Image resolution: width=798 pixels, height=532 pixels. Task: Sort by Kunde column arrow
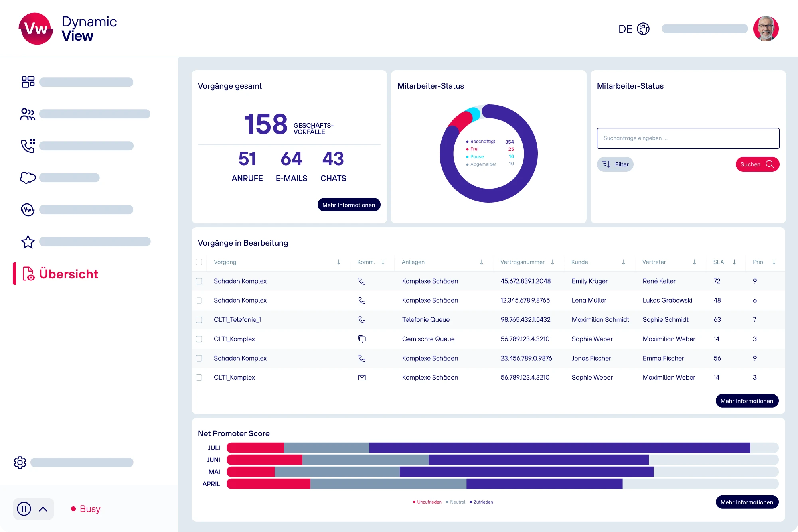point(624,262)
